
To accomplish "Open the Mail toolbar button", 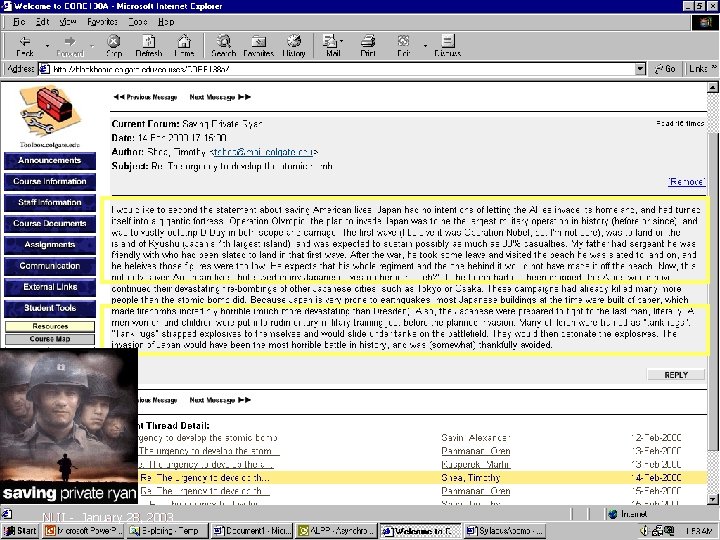I will pyautogui.click(x=333, y=46).
